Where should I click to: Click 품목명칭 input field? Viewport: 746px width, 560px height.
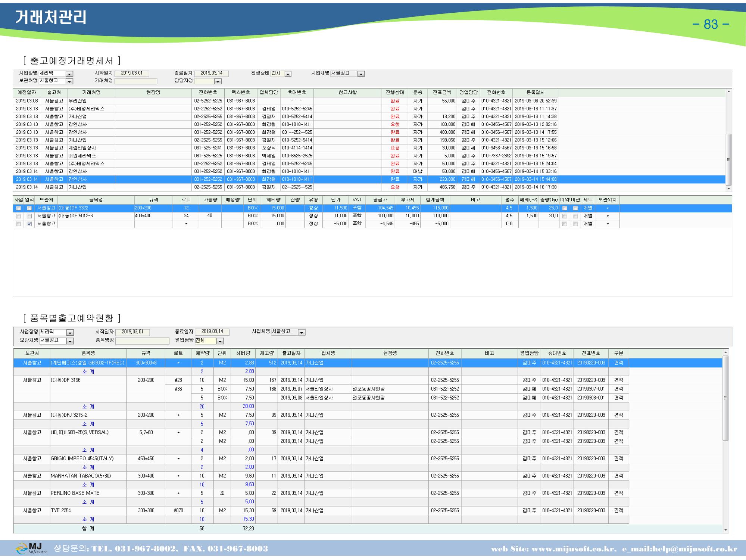click(x=142, y=341)
